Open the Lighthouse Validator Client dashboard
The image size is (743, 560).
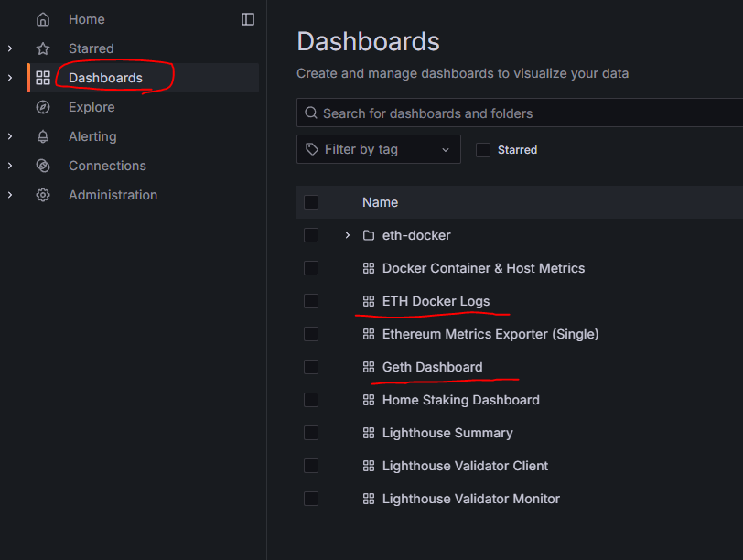pyautogui.click(x=465, y=466)
